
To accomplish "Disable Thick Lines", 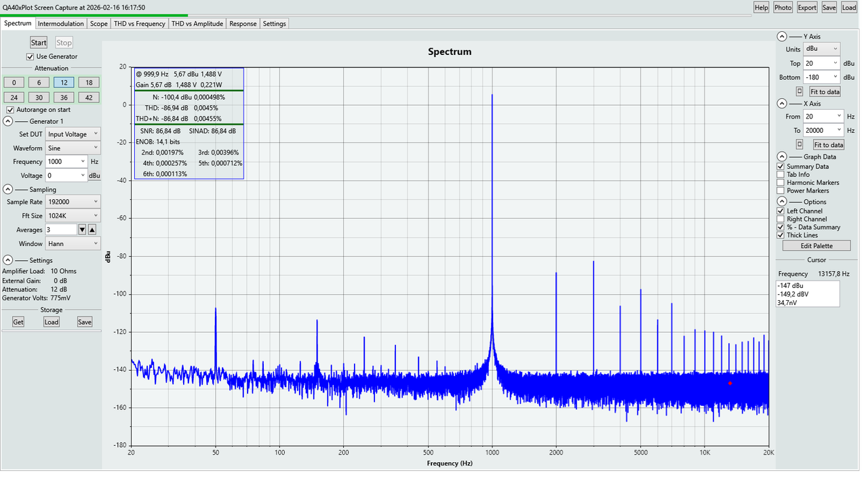I will 781,234.
